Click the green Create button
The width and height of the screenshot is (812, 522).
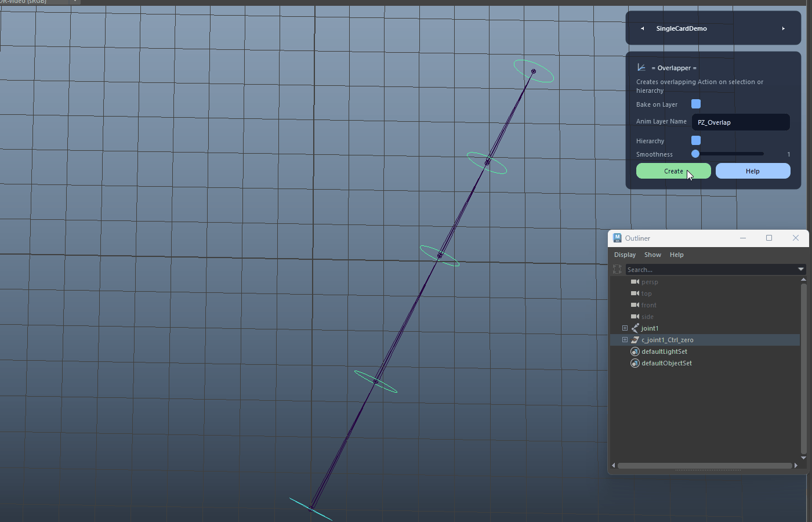tap(673, 171)
